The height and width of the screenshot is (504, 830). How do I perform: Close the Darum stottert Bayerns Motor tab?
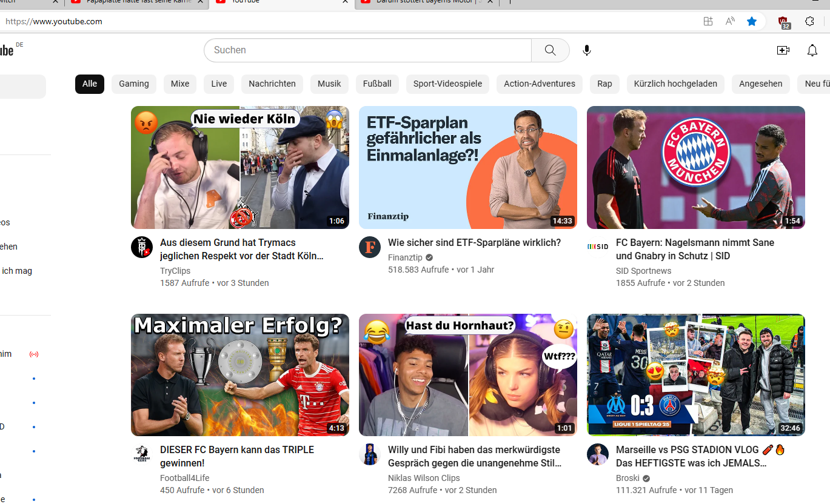pos(490,1)
